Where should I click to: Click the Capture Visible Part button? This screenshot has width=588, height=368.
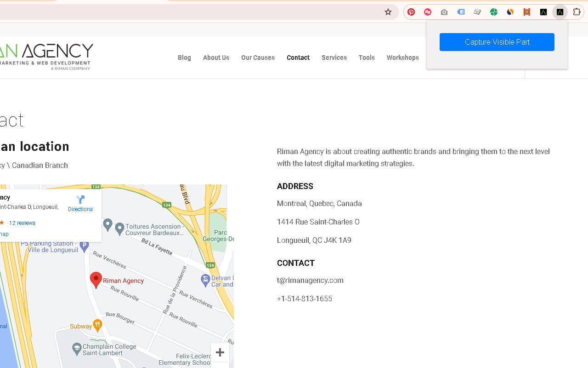pos(497,42)
